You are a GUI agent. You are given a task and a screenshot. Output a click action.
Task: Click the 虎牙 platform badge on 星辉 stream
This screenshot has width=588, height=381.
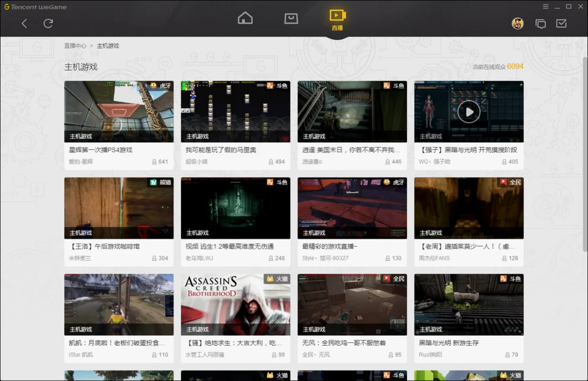tap(161, 85)
